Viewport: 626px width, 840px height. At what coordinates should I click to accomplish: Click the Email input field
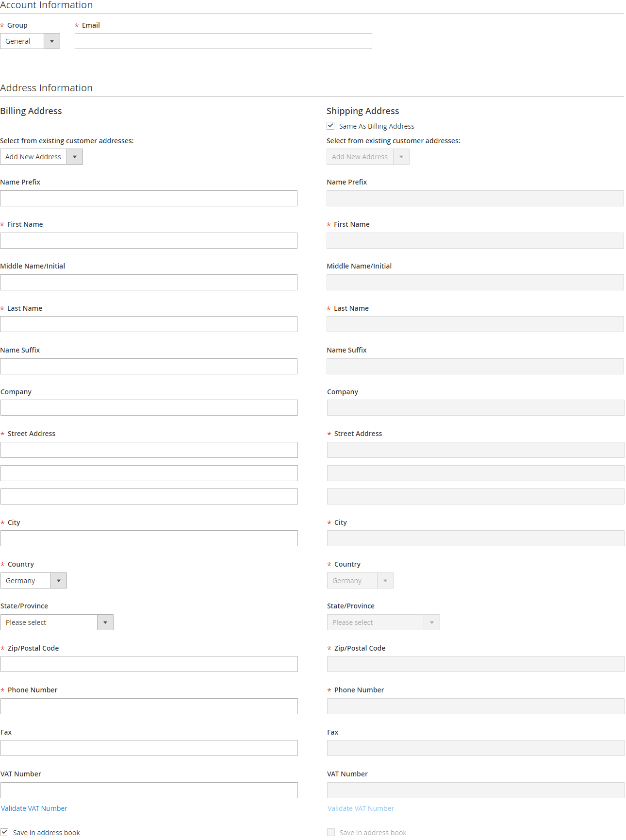pyautogui.click(x=223, y=41)
